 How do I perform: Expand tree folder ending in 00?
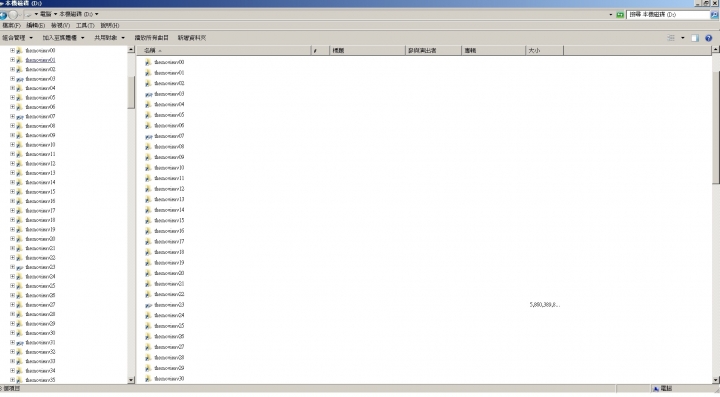12,50
